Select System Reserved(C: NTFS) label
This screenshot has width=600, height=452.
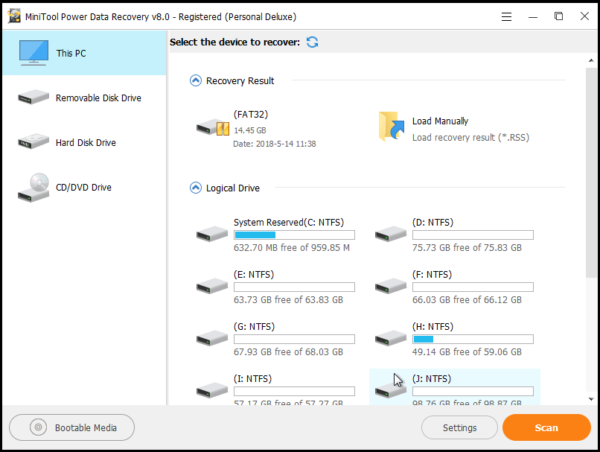point(289,222)
